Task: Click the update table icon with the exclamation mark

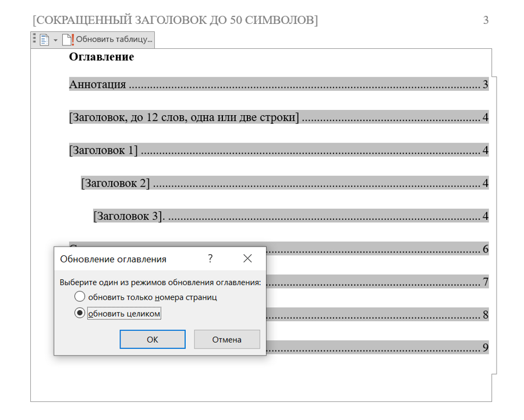Action: pyautogui.click(x=68, y=40)
